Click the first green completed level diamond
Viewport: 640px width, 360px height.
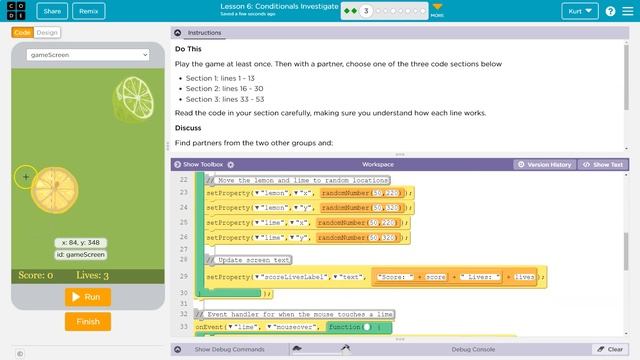pos(347,11)
